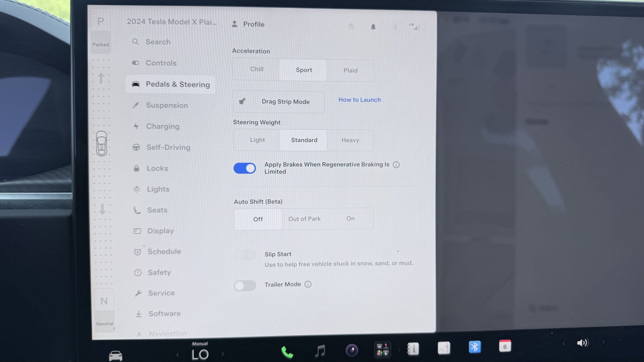
Task: Decrease volume with the left chevron
Action: point(563,344)
